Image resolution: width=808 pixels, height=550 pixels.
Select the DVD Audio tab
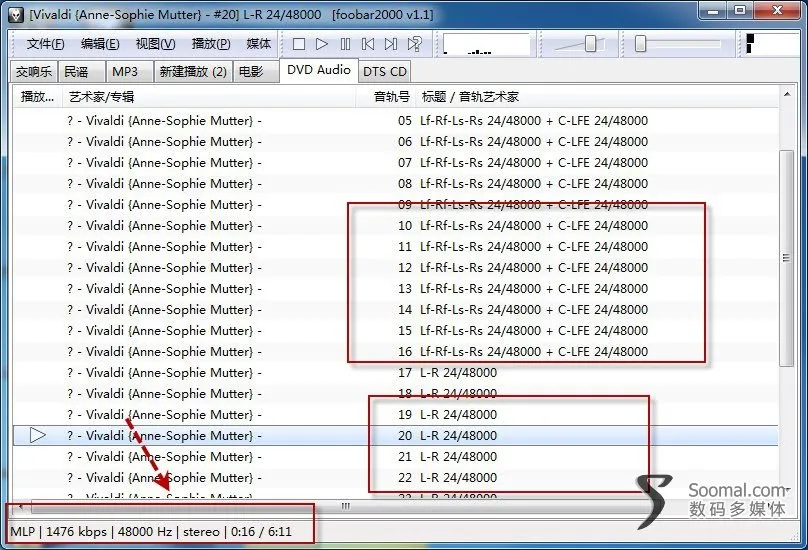(x=318, y=70)
